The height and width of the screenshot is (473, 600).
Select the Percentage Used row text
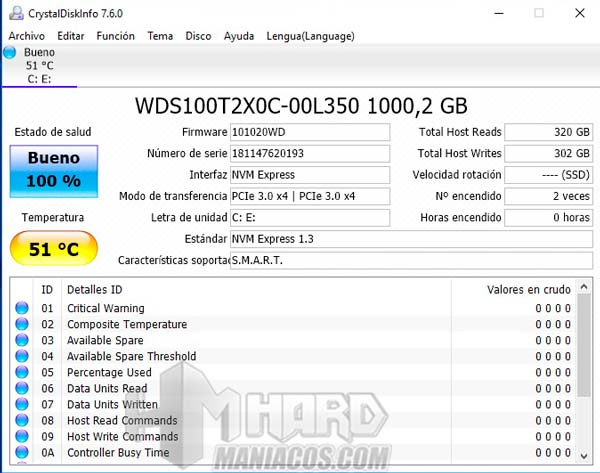[x=109, y=372]
